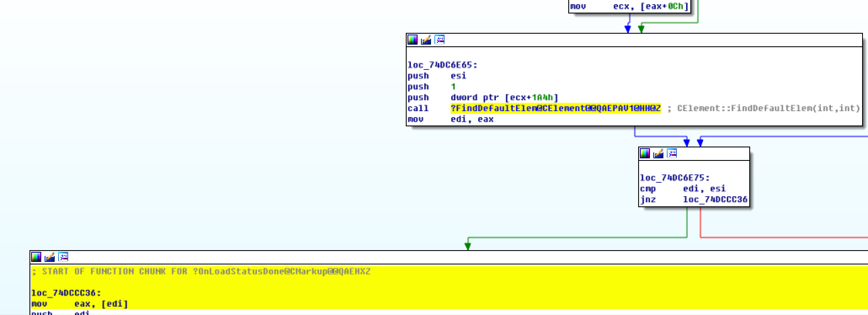This screenshot has width=868, height=315.
Task: Click the CElement::FindDefaultElem(int,int) comment
Action: 768,108
